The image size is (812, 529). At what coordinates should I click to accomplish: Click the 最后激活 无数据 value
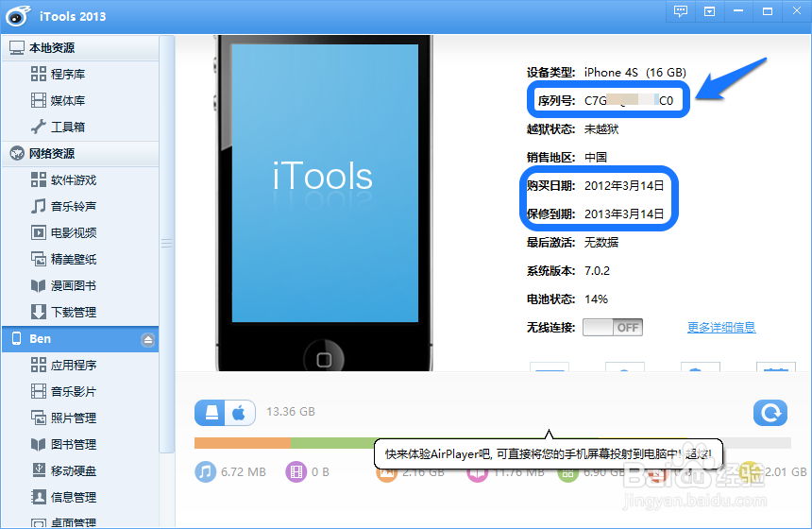[x=601, y=243]
